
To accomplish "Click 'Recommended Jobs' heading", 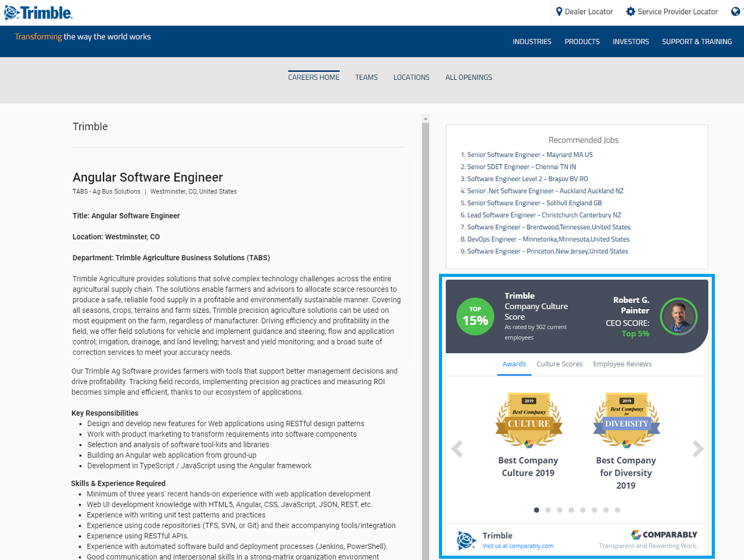I will pyautogui.click(x=583, y=140).
